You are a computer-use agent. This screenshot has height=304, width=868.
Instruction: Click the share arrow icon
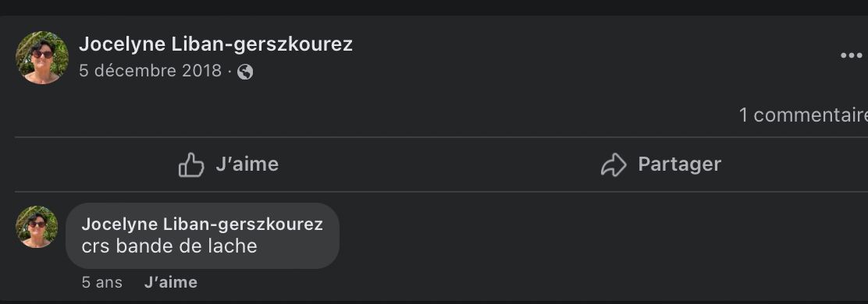[614, 164]
